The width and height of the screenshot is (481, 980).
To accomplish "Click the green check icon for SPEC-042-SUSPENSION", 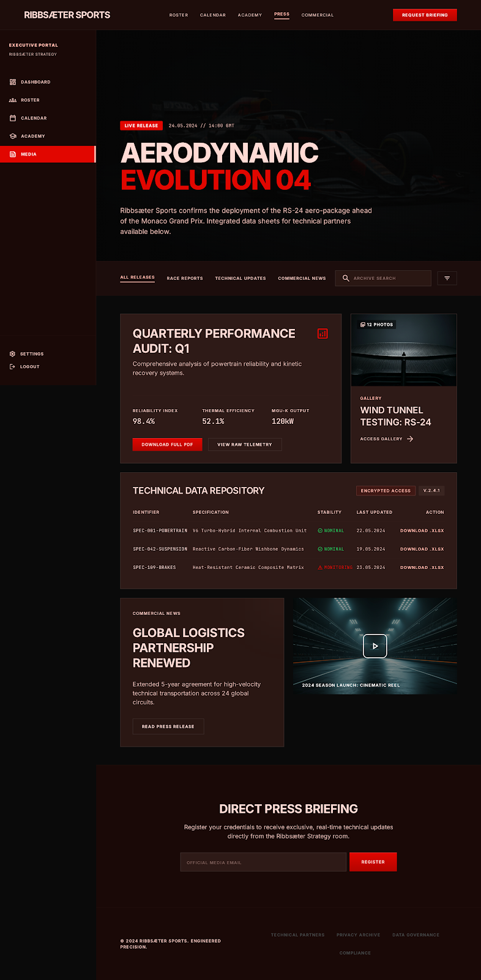I will pos(320,549).
